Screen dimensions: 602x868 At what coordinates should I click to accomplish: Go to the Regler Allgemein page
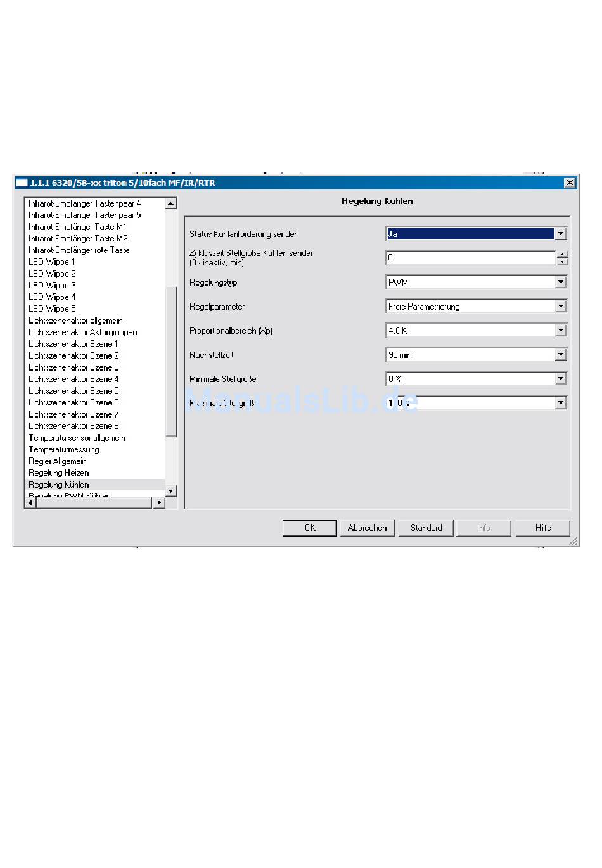pos(58,461)
